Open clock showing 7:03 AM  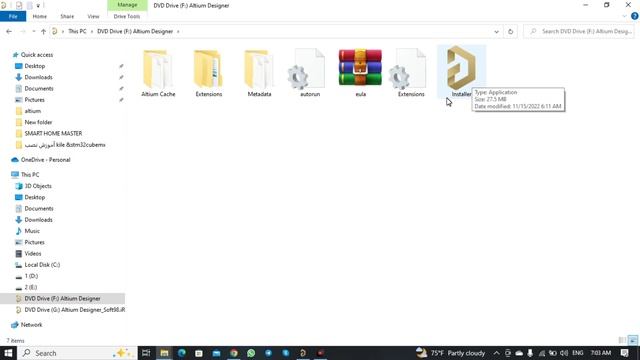coord(601,353)
